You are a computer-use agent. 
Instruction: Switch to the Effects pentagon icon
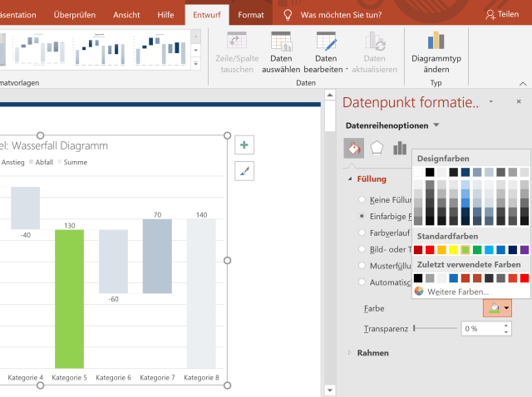click(x=377, y=149)
